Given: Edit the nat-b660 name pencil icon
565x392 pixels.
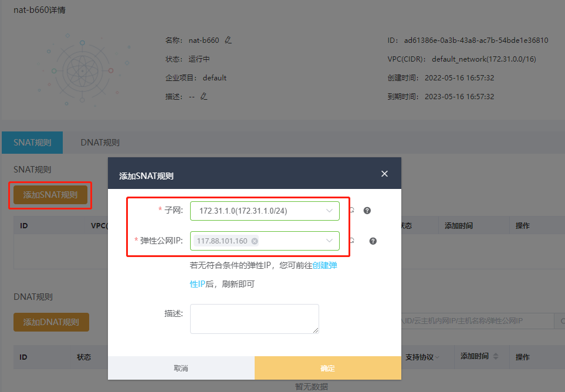Looking at the screenshot, I should (x=228, y=40).
